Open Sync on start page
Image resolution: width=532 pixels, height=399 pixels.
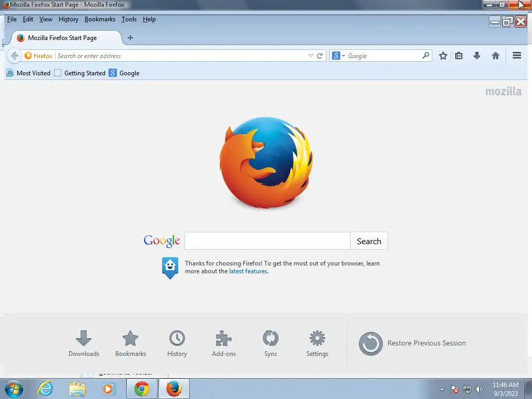point(271,343)
